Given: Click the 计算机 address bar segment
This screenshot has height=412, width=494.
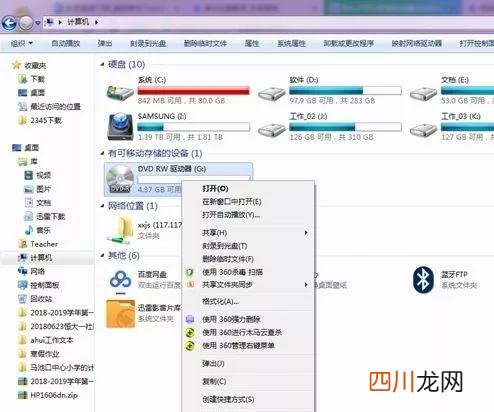Looking at the screenshot, I should (78, 22).
